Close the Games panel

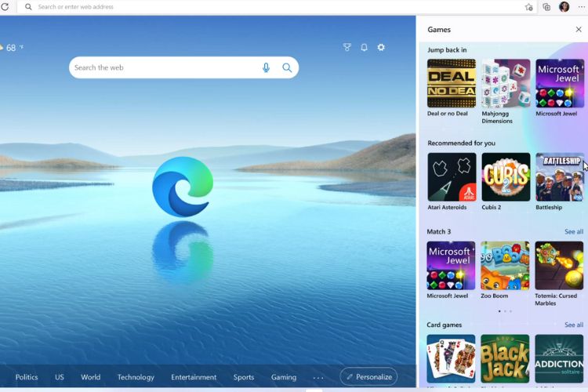pos(579,29)
